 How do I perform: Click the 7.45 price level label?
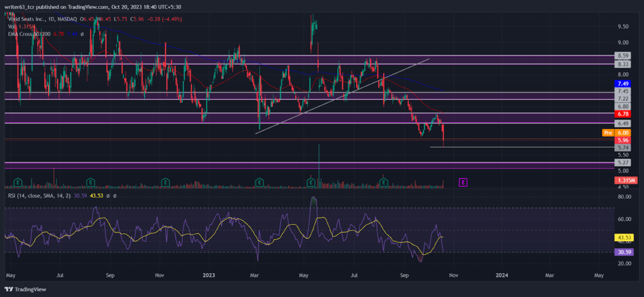[x=623, y=91]
